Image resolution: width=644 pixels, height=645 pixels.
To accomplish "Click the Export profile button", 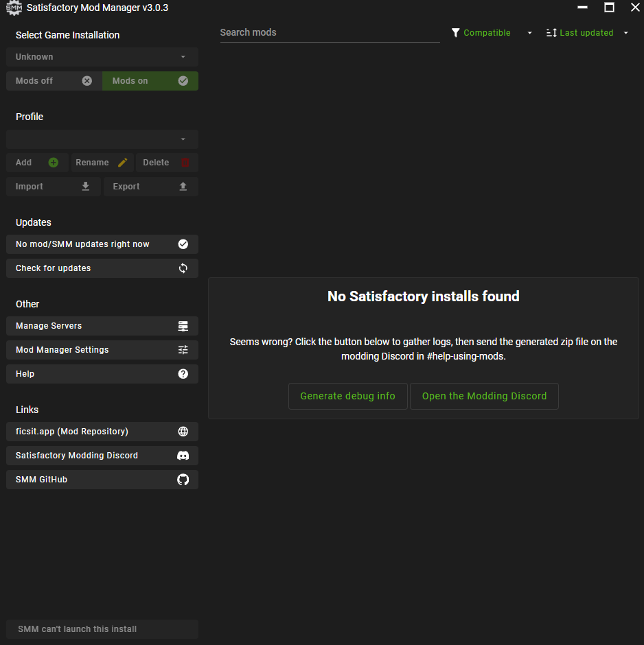I will [x=151, y=187].
